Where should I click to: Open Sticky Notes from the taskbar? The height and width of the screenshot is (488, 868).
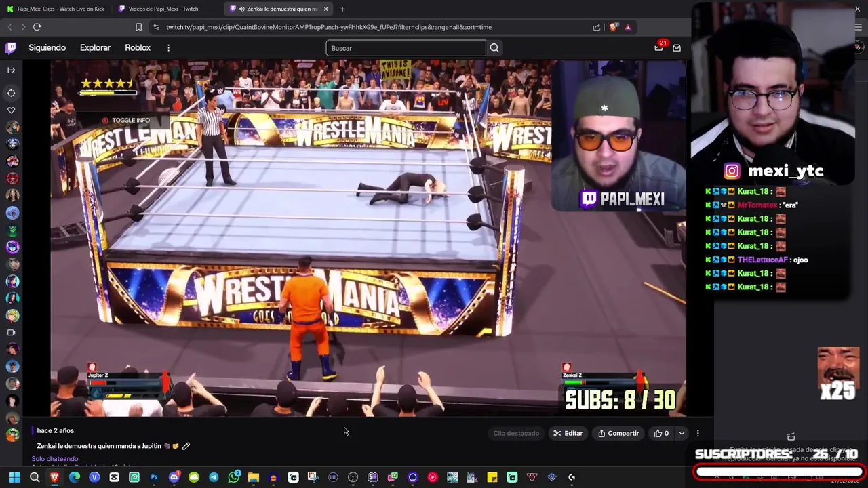492,477
